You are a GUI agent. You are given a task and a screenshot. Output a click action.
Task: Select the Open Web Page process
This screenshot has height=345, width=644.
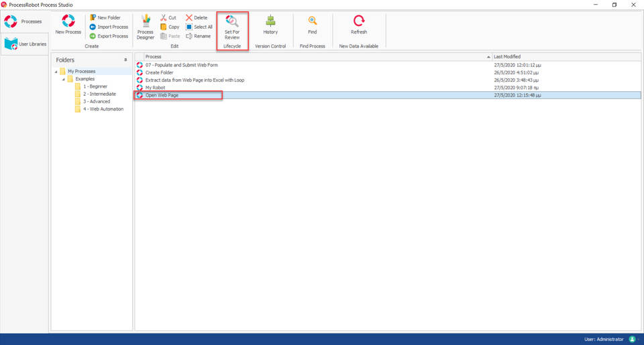tap(387, 95)
